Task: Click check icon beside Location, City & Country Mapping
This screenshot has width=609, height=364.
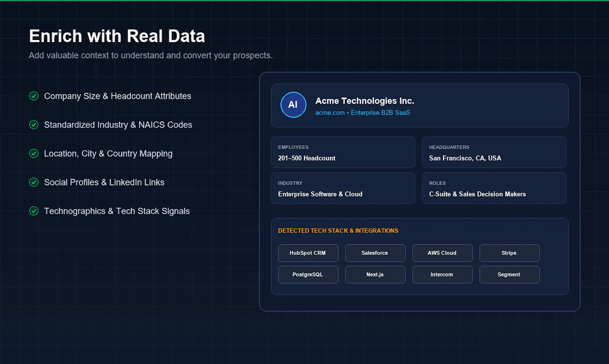Action: 34,153
